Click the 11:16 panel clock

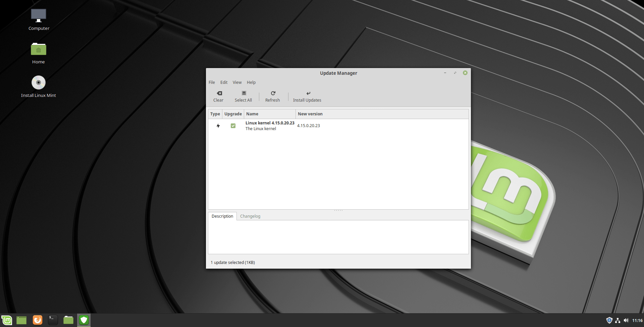coord(637,320)
